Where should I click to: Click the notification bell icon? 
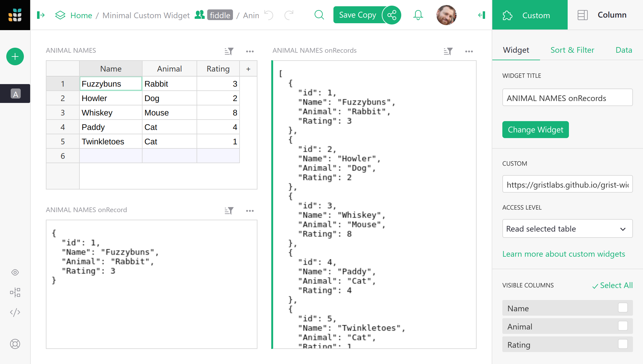click(x=418, y=15)
